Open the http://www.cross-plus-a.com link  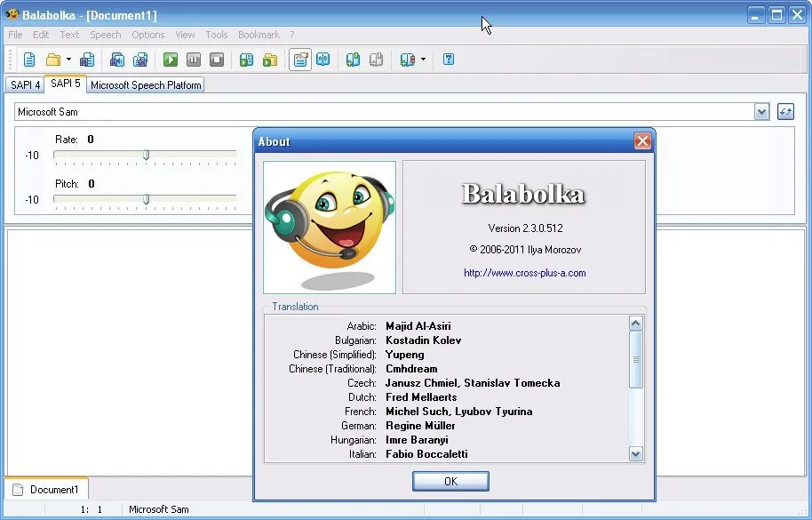pyautogui.click(x=524, y=273)
